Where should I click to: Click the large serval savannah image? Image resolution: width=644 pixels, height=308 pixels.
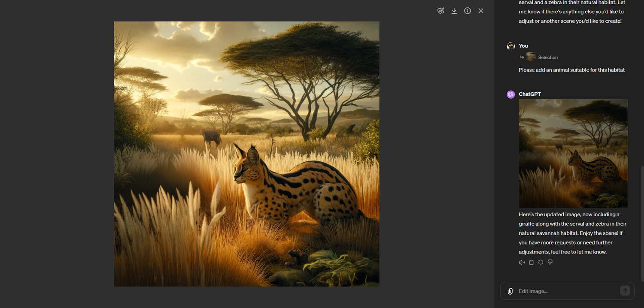coord(246,154)
